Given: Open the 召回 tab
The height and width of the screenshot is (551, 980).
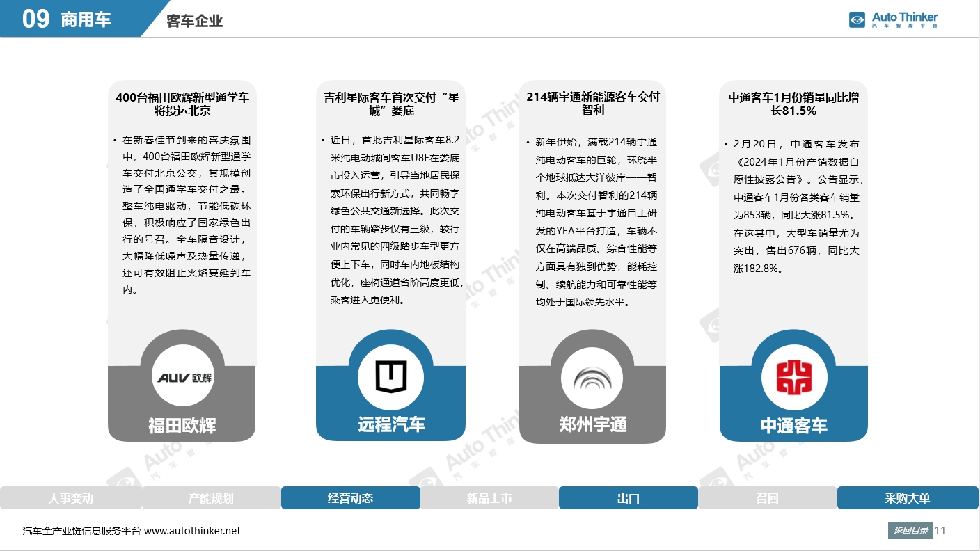Looking at the screenshot, I should (767, 498).
